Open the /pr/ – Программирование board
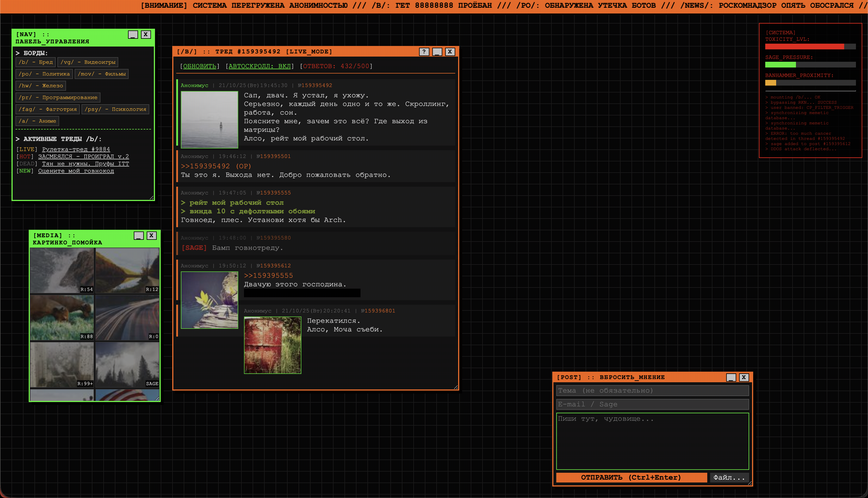The width and height of the screenshot is (868, 498). [x=58, y=97]
